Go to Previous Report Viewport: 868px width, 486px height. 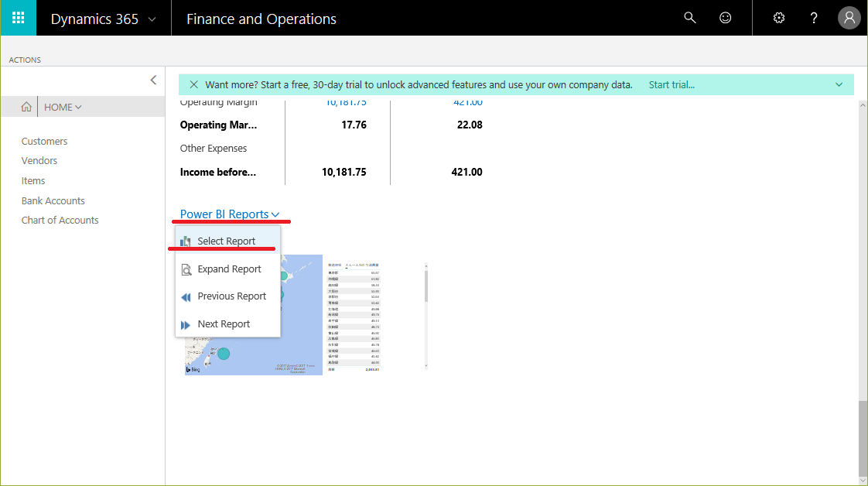[231, 296]
